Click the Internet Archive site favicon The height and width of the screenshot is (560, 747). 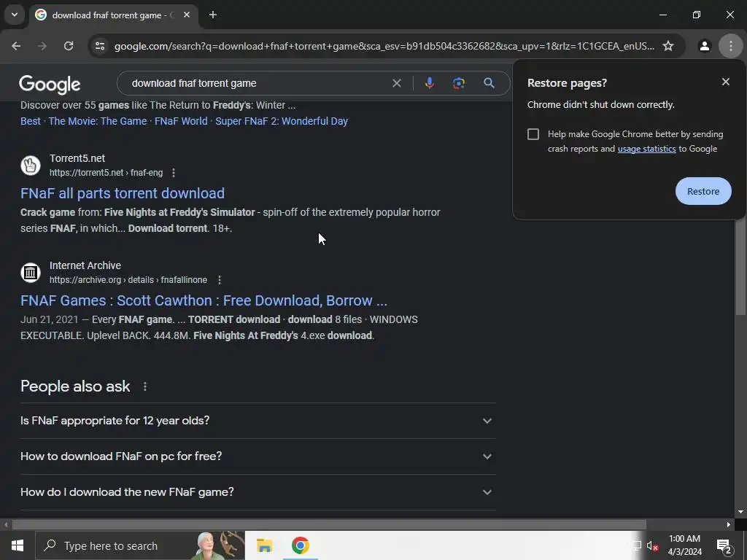(x=31, y=273)
